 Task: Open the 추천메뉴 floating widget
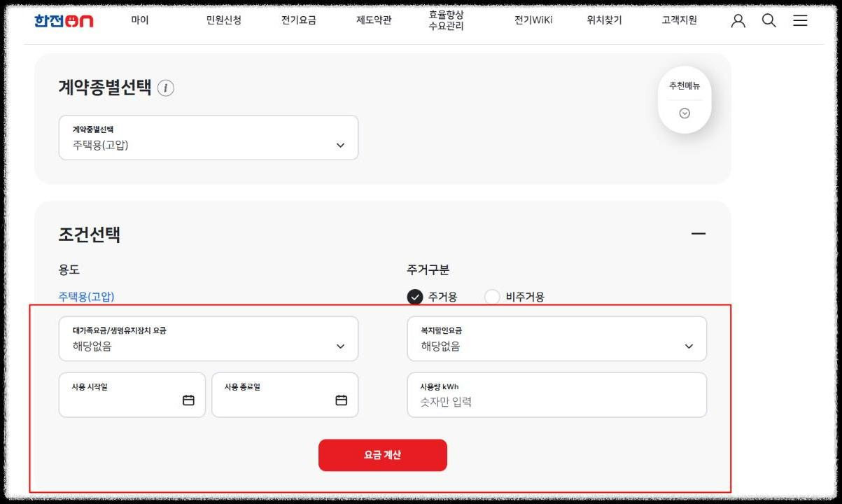pos(684,99)
